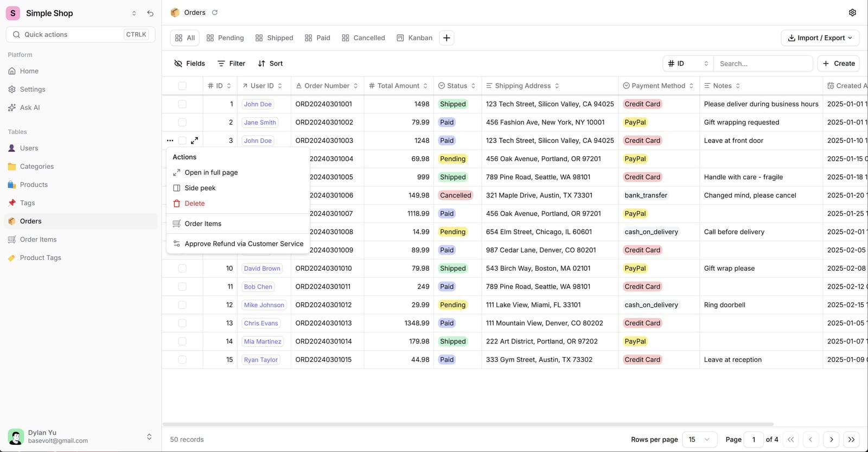Click the horizontal scrollbar under the table
The width and height of the screenshot is (868, 452).
tap(468, 424)
